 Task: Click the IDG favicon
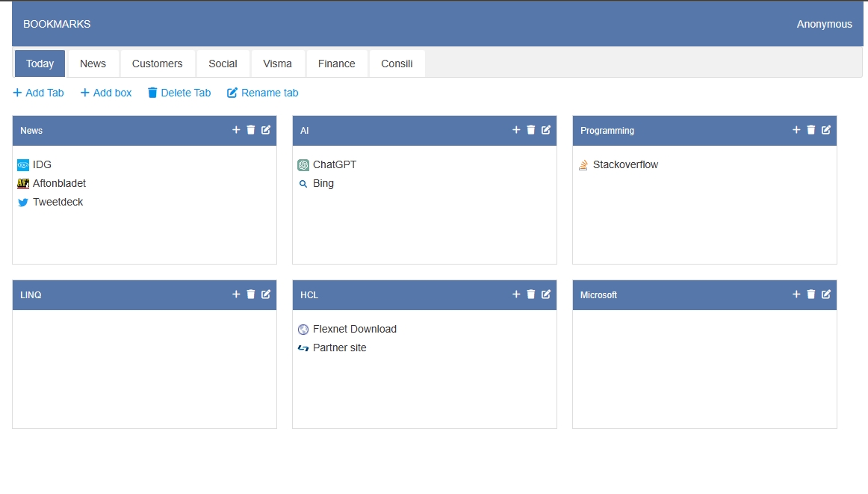point(23,165)
